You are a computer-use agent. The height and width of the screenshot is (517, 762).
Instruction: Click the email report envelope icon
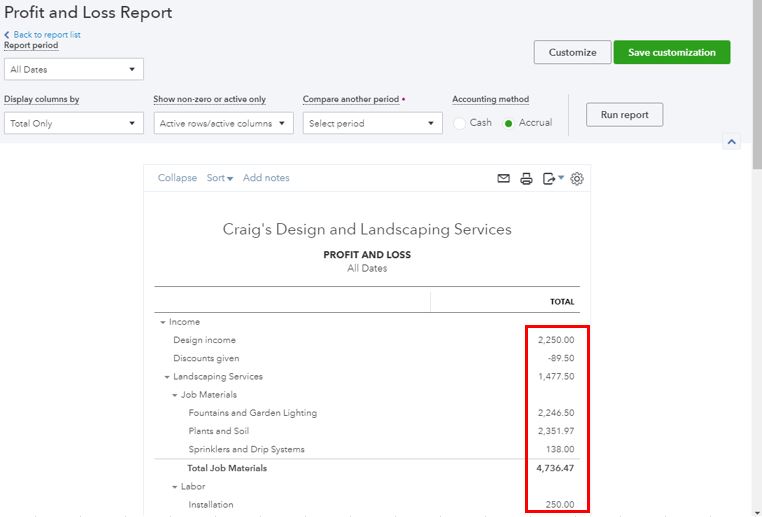(x=503, y=178)
